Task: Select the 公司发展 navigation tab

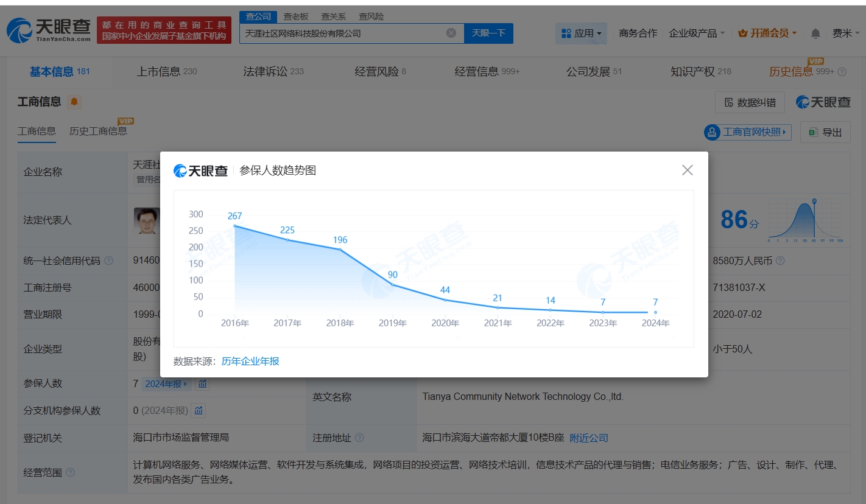Action: point(594,71)
